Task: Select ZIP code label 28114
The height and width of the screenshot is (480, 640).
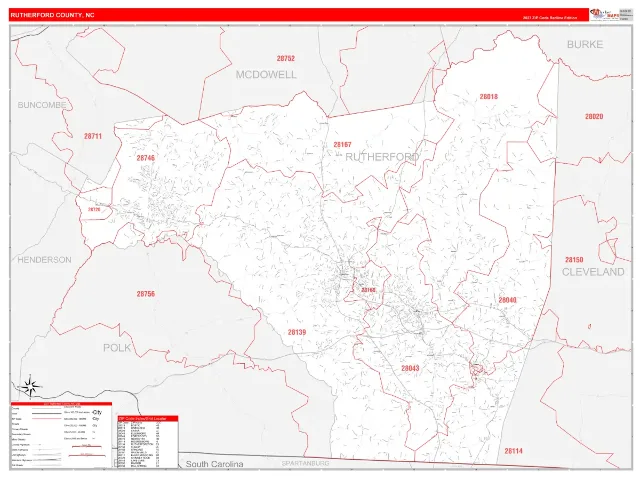Action: pyautogui.click(x=513, y=451)
